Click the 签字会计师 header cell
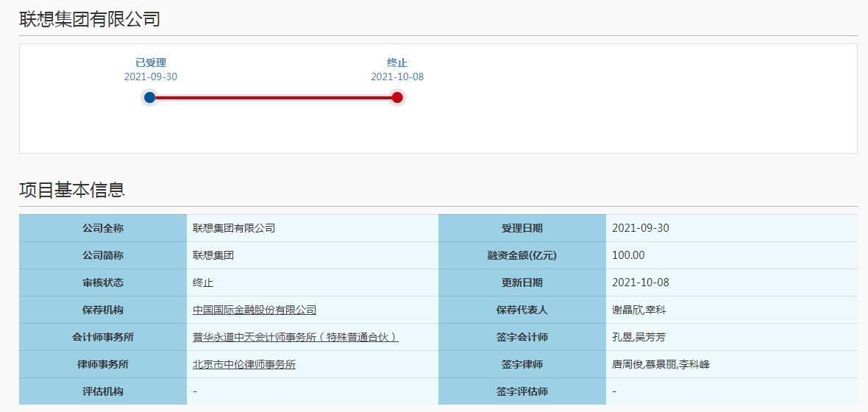This screenshot has width=868, height=412. point(522,337)
